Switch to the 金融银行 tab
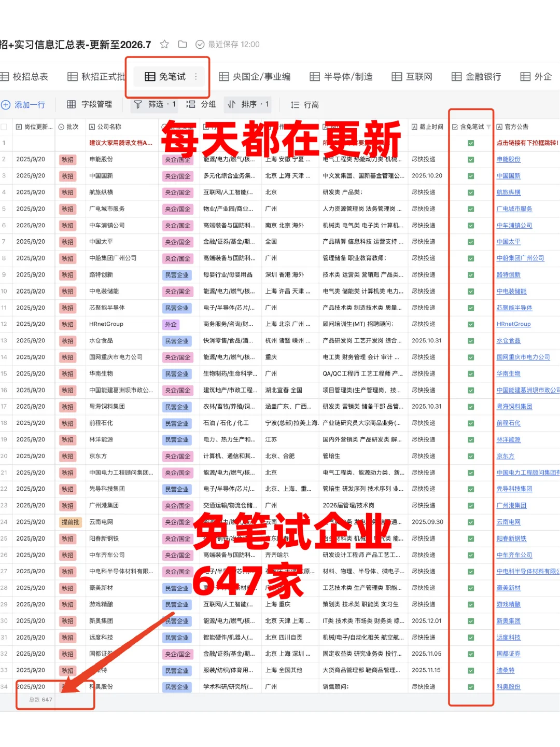This screenshot has height=747, width=560. tap(477, 77)
